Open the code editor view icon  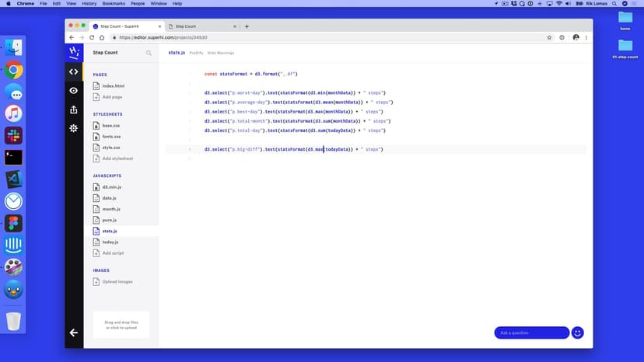coord(74,71)
